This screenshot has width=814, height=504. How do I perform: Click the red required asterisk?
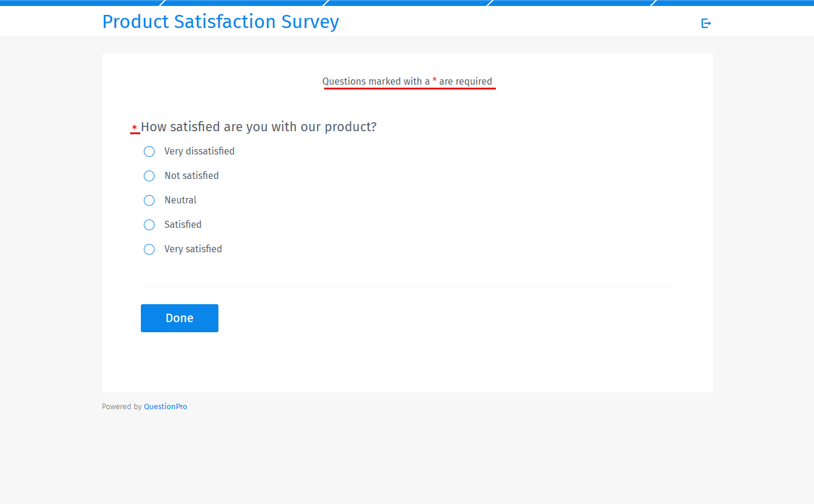[135, 127]
